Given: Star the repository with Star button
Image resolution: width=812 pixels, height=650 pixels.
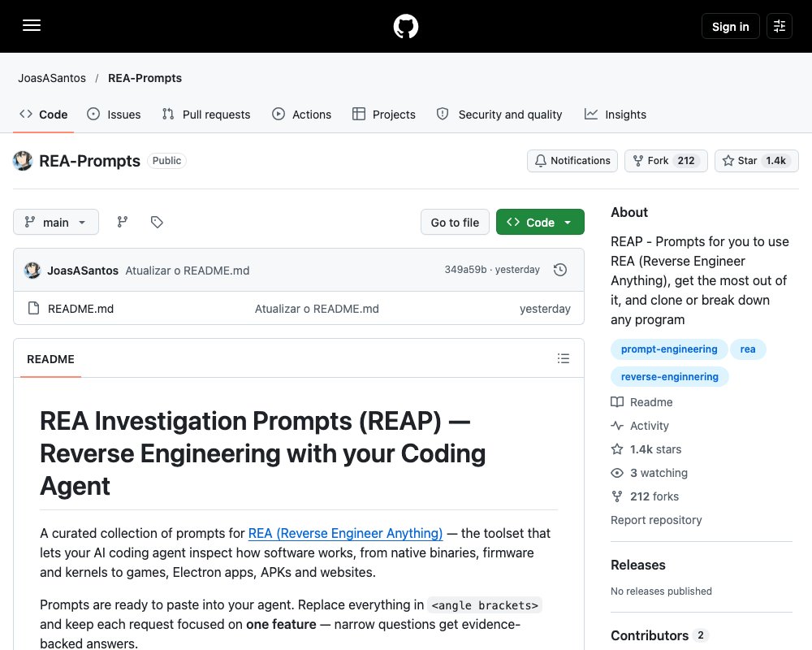Looking at the screenshot, I should [x=757, y=161].
